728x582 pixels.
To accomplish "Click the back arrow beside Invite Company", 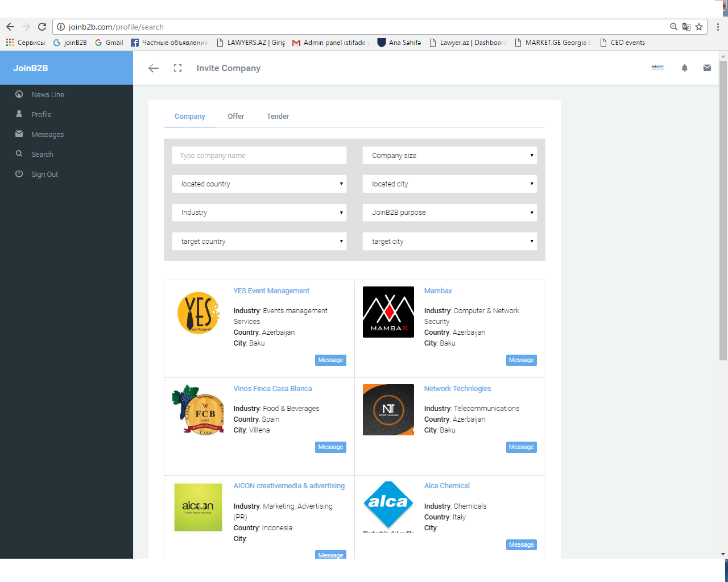I will click(154, 68).
